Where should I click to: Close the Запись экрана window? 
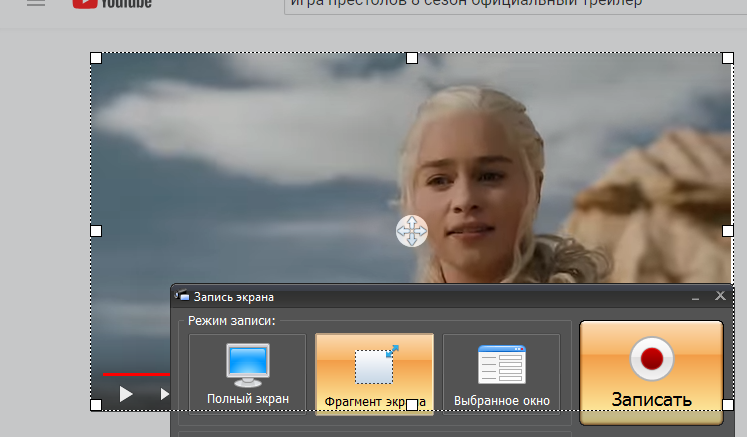click(720, 296)
